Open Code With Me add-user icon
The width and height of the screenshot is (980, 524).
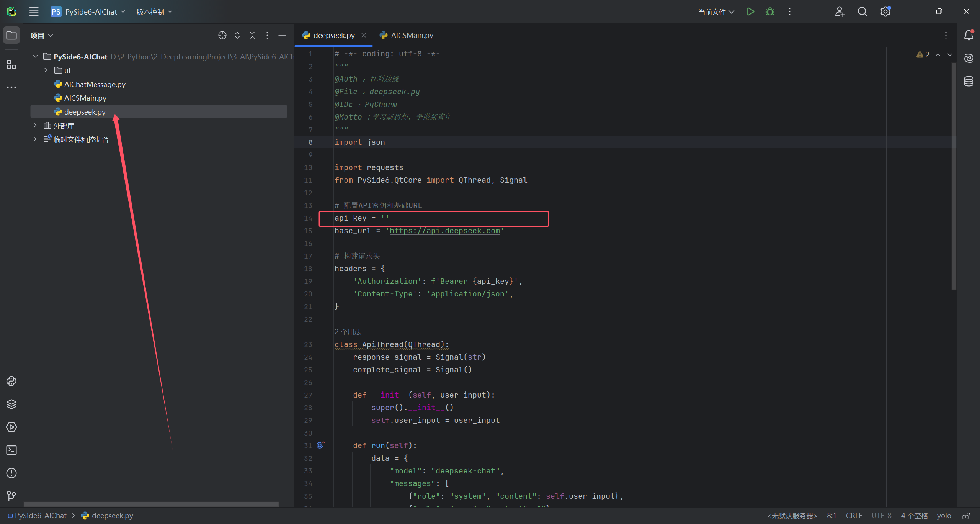840,11
